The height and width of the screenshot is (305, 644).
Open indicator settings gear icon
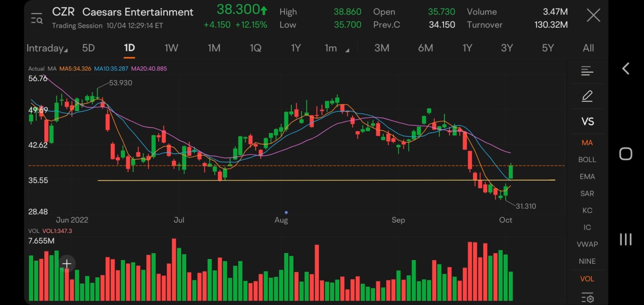point(588,299)
